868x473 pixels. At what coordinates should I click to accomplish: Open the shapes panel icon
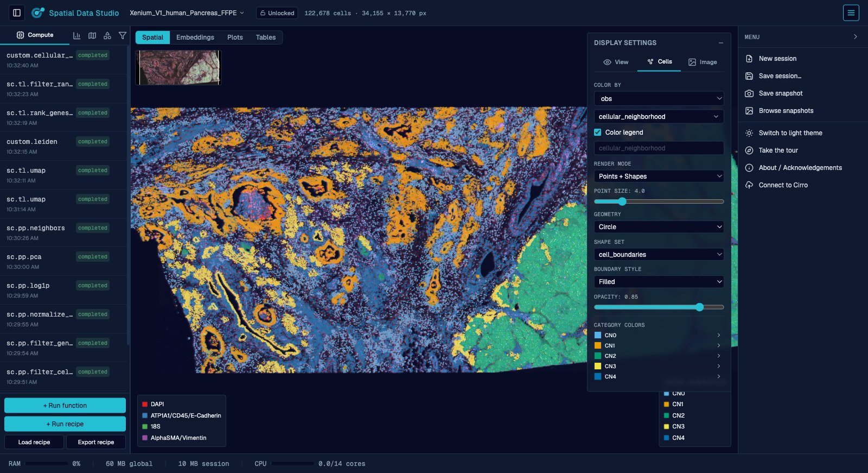coord(107,35)
